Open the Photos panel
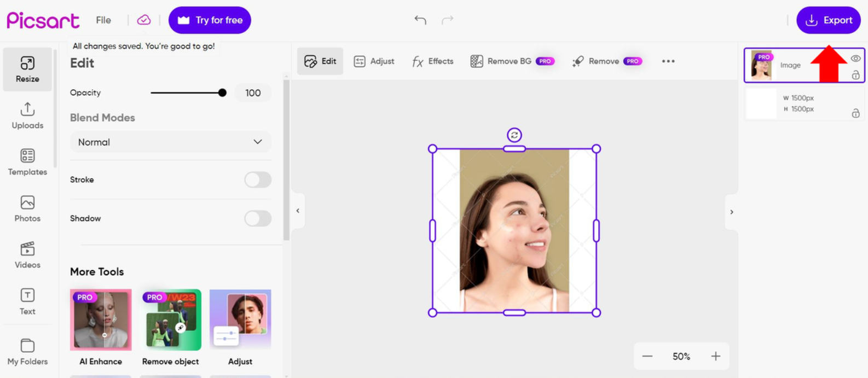The height and width of the screenshot is (378, 868). pos(27,208)
